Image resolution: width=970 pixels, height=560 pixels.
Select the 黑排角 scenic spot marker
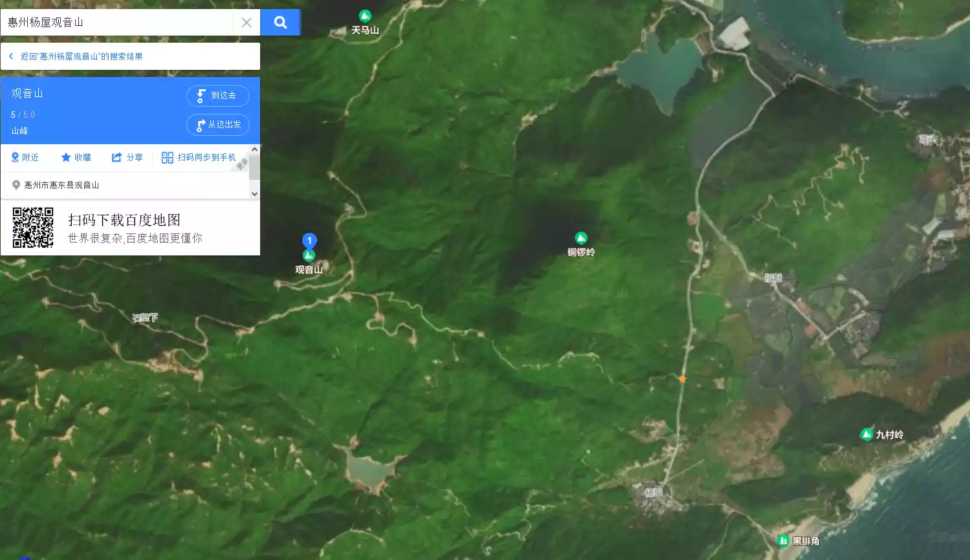click(x=783, y=541)
